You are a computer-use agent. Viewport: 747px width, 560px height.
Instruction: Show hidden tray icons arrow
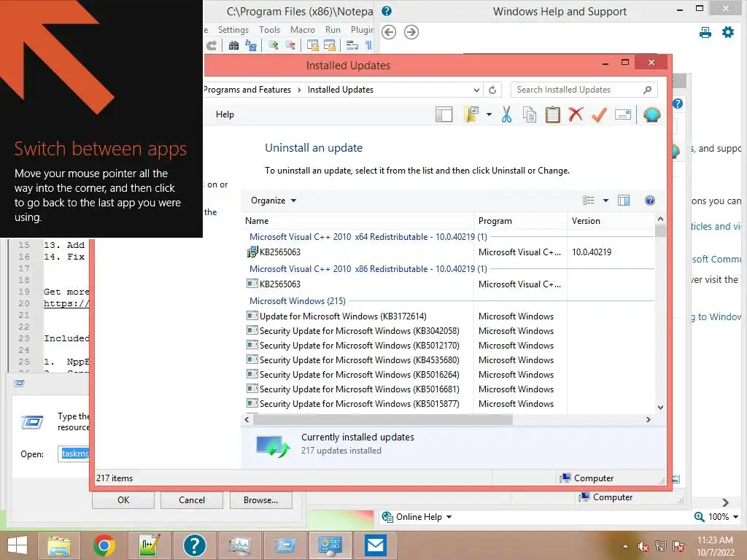(625, 546)
